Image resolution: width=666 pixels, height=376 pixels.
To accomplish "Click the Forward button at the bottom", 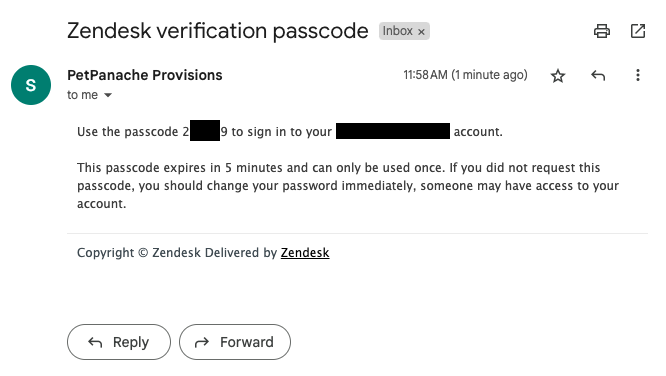I will (x=235, y=342).
